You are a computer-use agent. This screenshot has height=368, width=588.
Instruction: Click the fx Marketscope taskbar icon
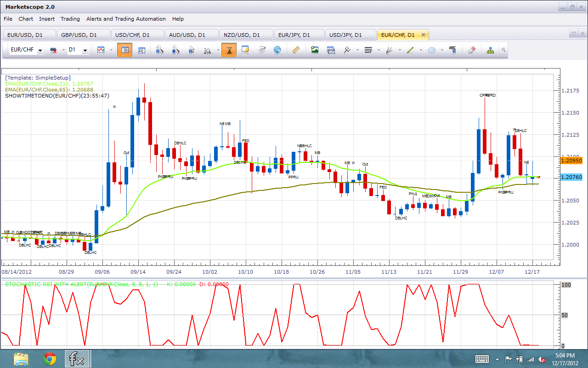(78, 359)
